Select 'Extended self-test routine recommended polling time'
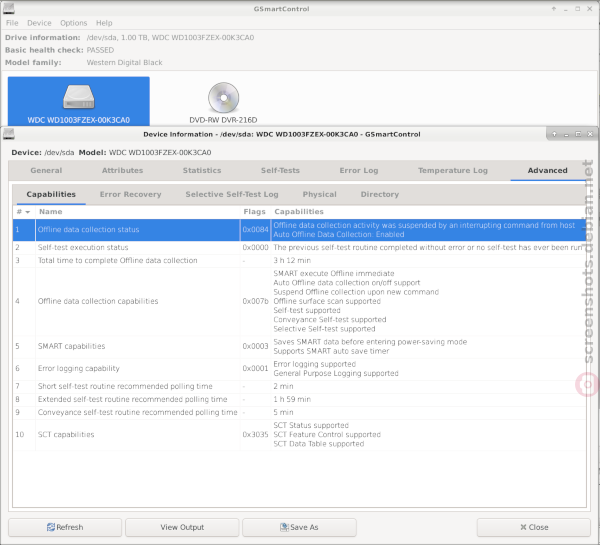This screenshot has height=545, width=600. [299, 399]
